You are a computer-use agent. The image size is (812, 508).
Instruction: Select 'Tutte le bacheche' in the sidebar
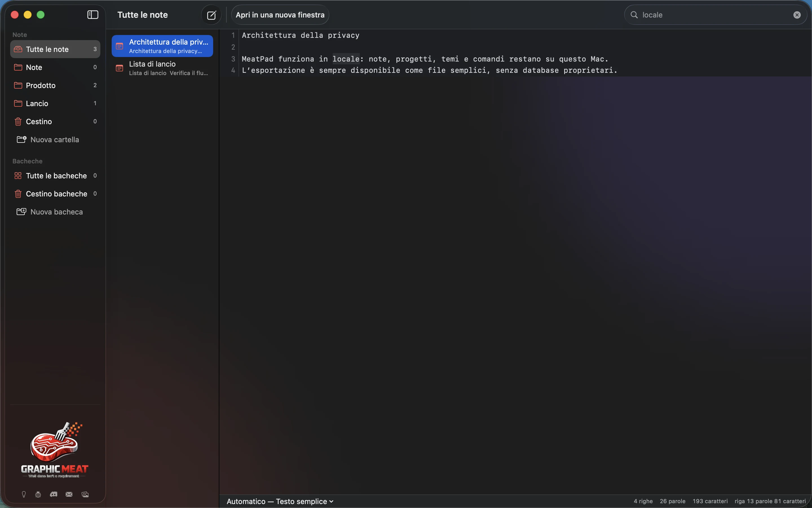pos(55,176)
